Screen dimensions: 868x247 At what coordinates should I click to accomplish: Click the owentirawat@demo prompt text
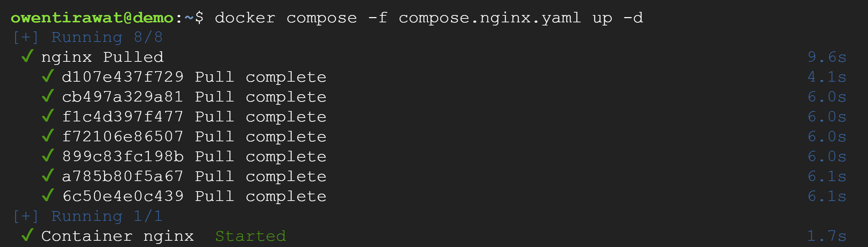pos(92,18)
